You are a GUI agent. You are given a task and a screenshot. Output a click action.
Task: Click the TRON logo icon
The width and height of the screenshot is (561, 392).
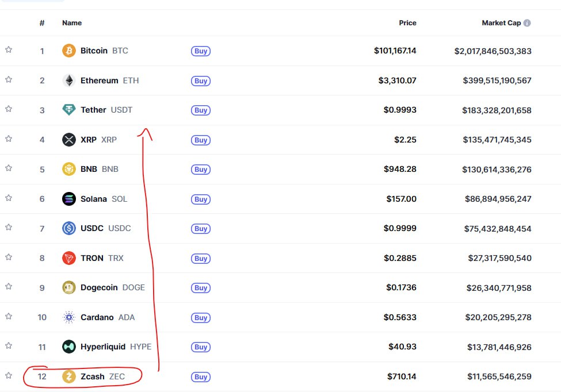point(69,258)
